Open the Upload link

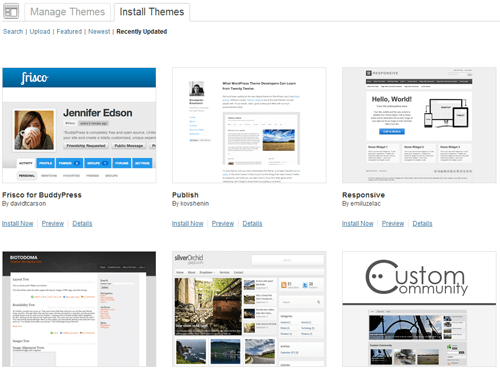(40, 31)
